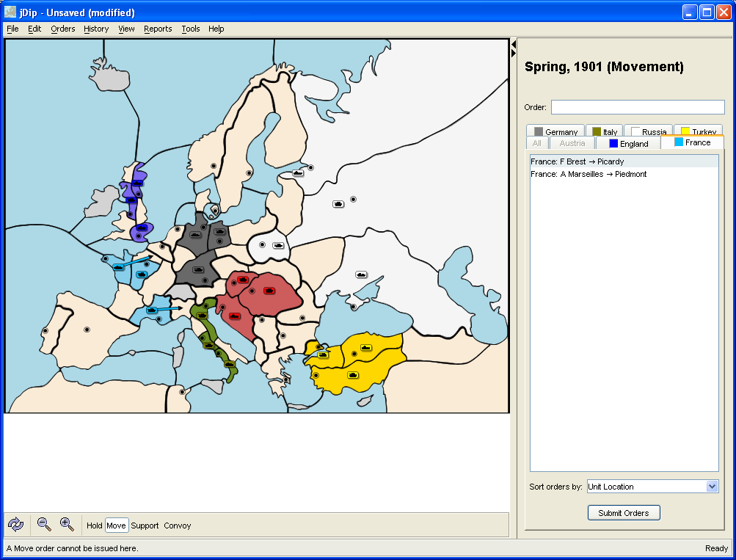Switch to the England tab

(628, 143)
